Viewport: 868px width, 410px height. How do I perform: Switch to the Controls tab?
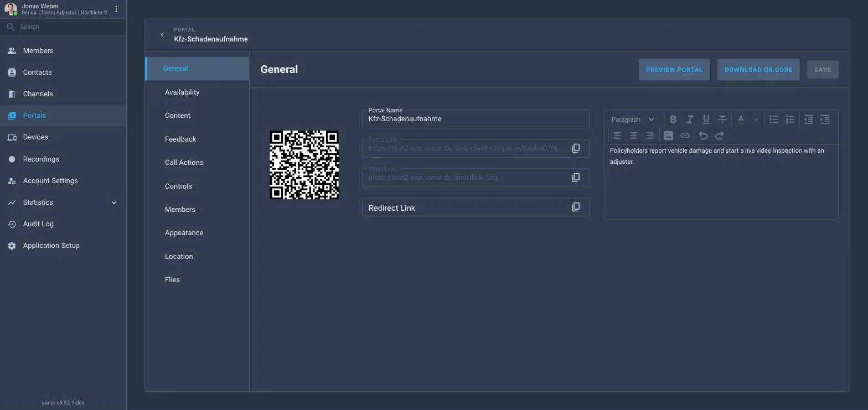pyautogui.click(x=197, y=186)
